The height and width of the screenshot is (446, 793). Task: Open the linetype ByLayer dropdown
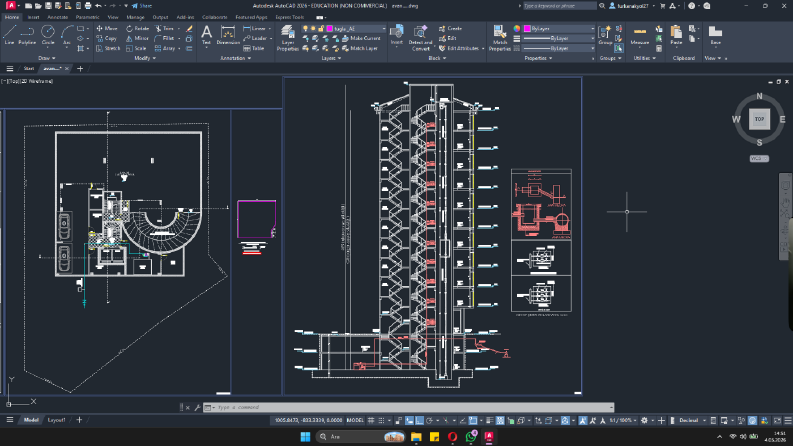(559, 49)
